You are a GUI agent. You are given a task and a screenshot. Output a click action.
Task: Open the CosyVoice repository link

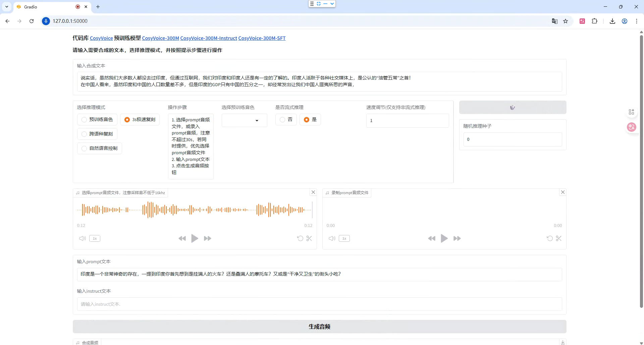(x=101, y=38)
